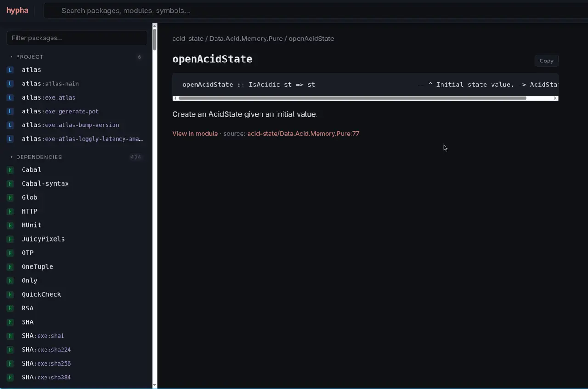Click the H badge beside Only

[x=10, y=281]
